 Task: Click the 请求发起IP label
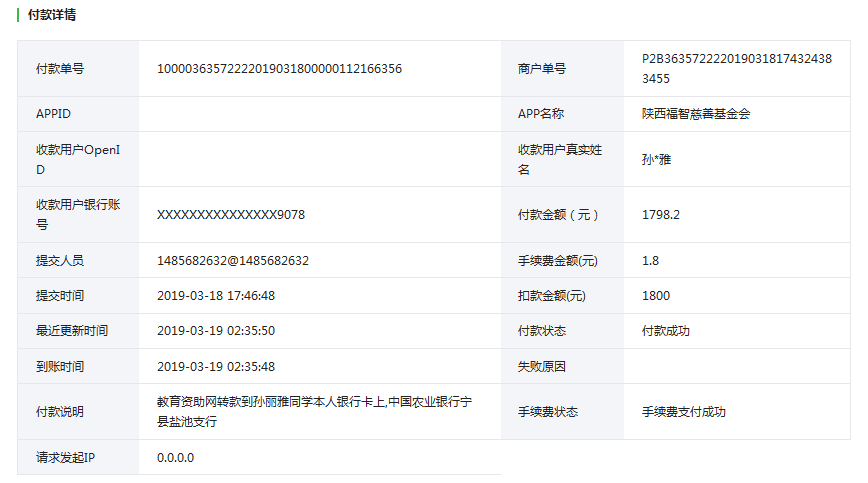65,458
